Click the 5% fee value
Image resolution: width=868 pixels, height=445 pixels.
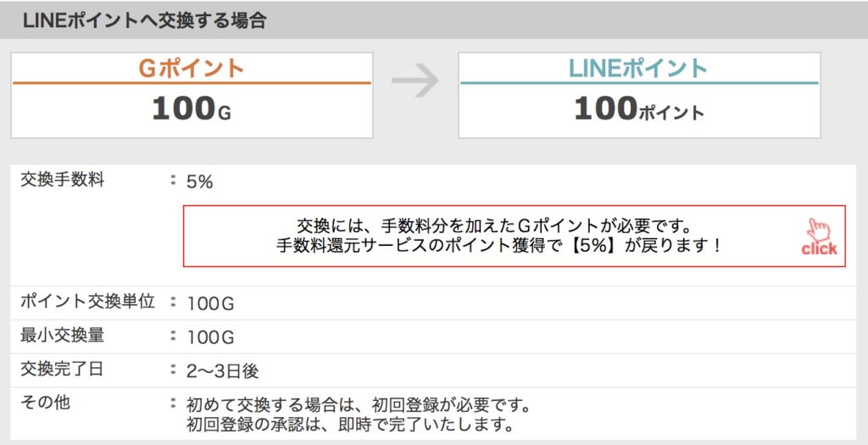tap(200, 182)
